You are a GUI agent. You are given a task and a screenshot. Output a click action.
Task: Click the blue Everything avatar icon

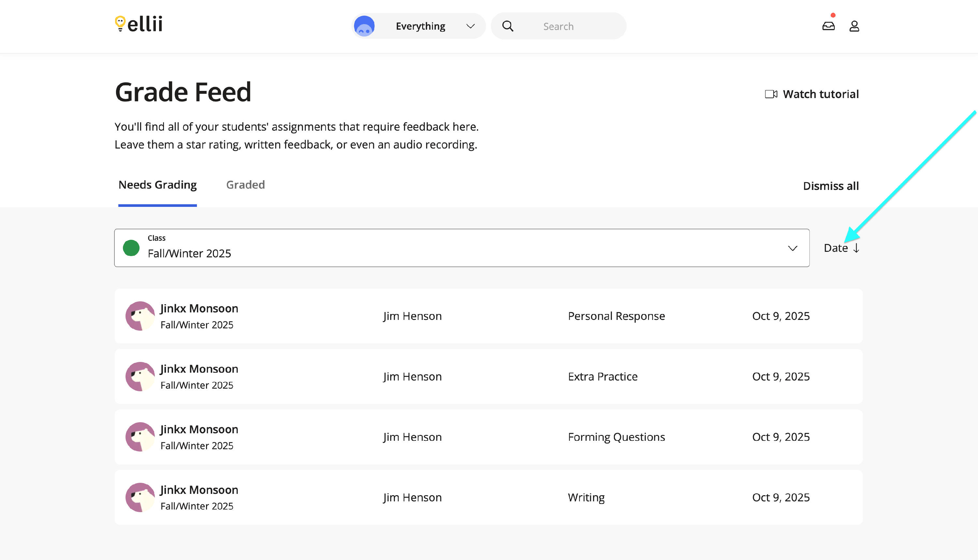[x=364, y=26]
